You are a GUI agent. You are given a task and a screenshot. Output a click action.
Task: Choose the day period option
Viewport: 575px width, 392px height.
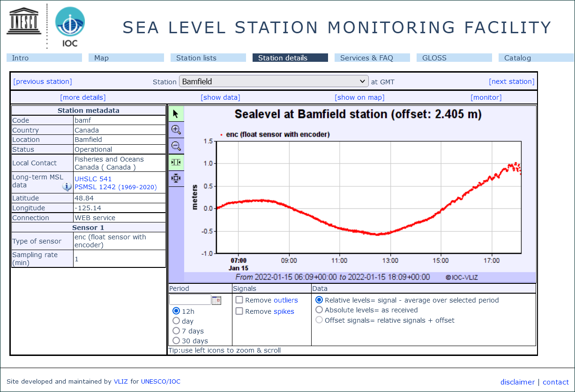176,321
